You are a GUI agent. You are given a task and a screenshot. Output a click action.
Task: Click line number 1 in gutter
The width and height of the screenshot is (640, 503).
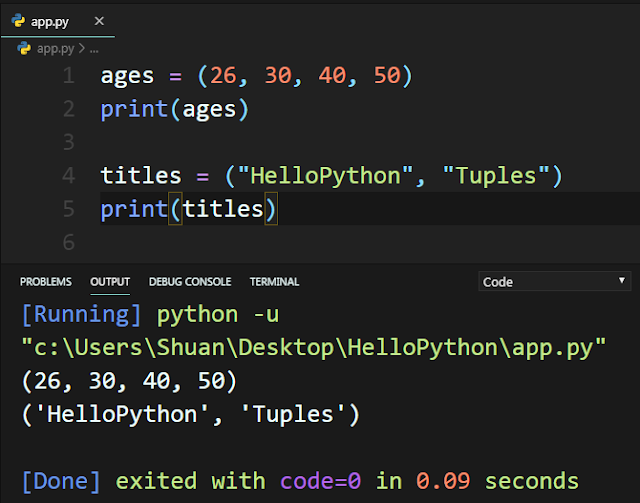click(x=69, y=76)
